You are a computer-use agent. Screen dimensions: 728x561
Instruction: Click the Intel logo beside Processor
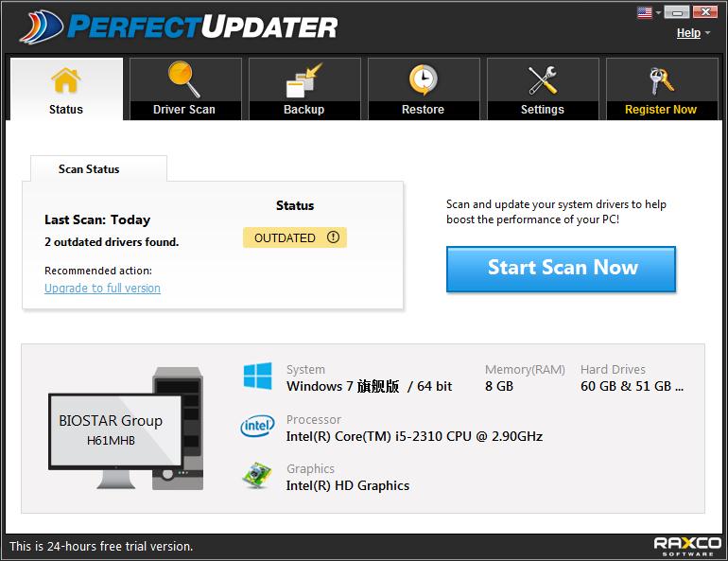(258, 426)
